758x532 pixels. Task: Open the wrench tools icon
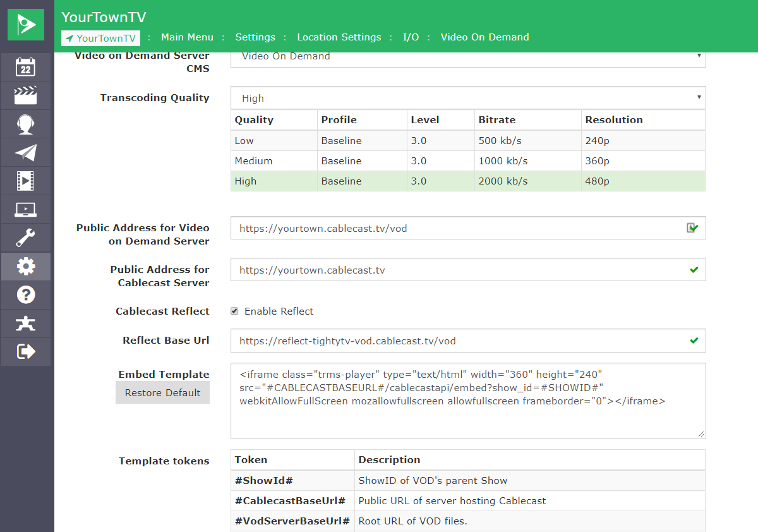pos(26,238)
